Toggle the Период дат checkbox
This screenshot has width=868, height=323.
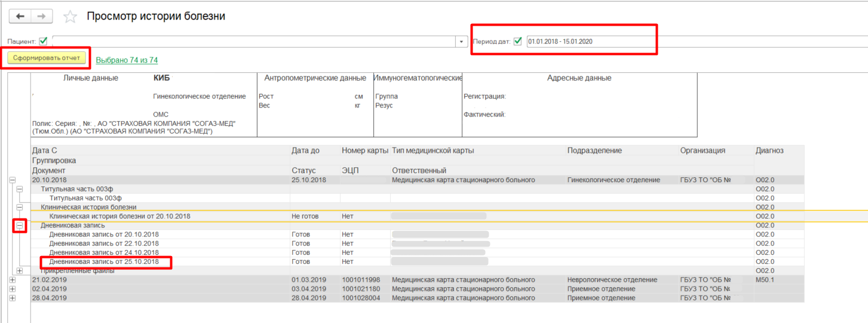[517, 41]
